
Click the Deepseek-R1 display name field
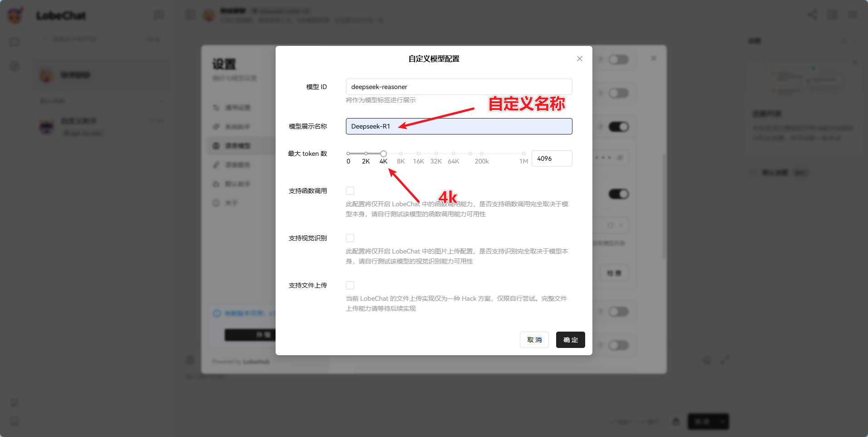(459, 126)
